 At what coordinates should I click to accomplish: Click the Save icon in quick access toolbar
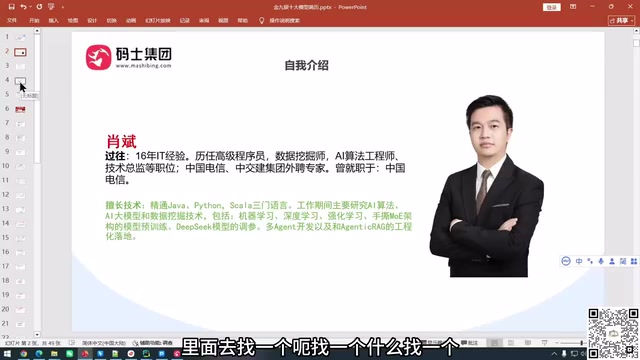pyautogui.click(x=11, y=7)
